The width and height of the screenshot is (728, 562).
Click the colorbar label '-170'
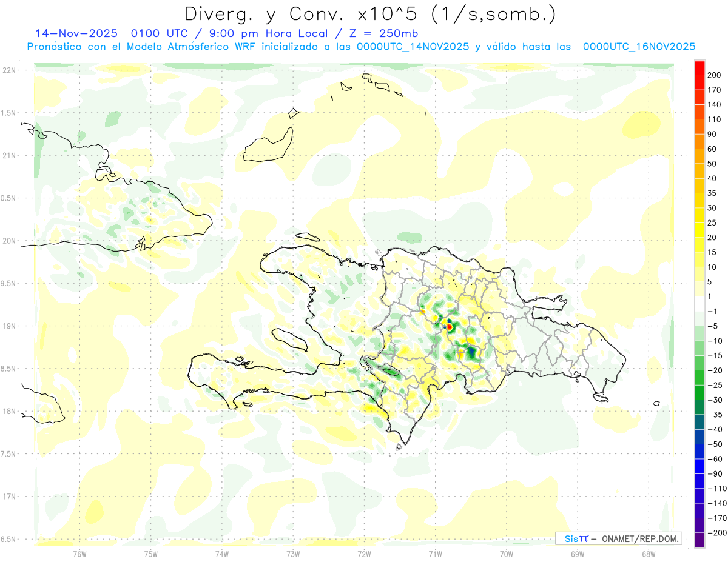coord(716,518)
